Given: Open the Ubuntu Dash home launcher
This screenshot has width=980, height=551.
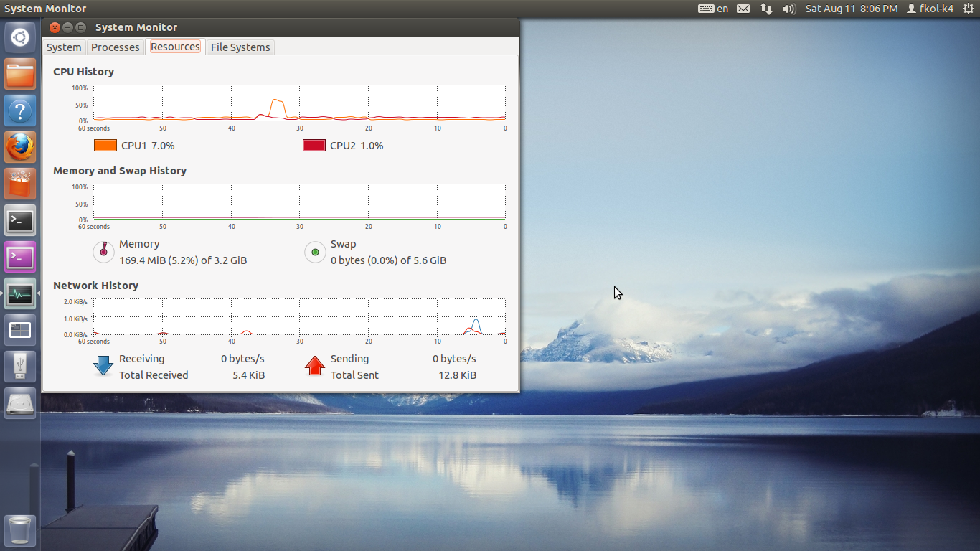Looking at the screenshot, I should [x=20, y=37].
